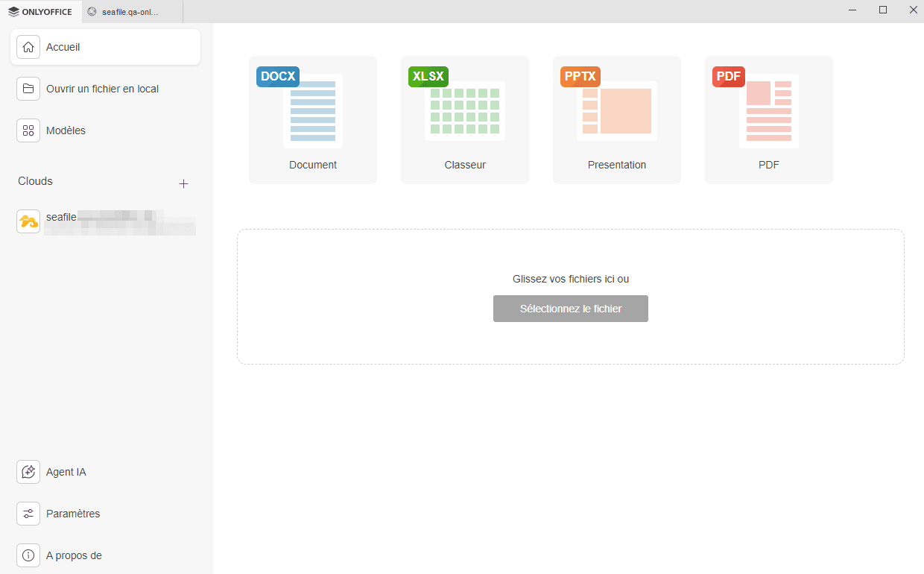This screenshot has height=574, width=924.
Task: Click the Seafile cloud account icon
Action: click(x=28, y=221)
